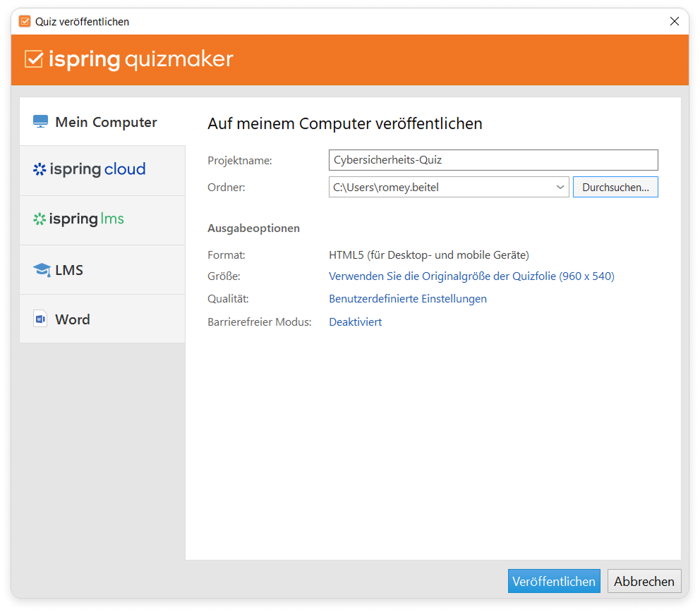The image size is (700, 612).
Task: Switch to the Mein Computer tab
Action: click(106, 122)
